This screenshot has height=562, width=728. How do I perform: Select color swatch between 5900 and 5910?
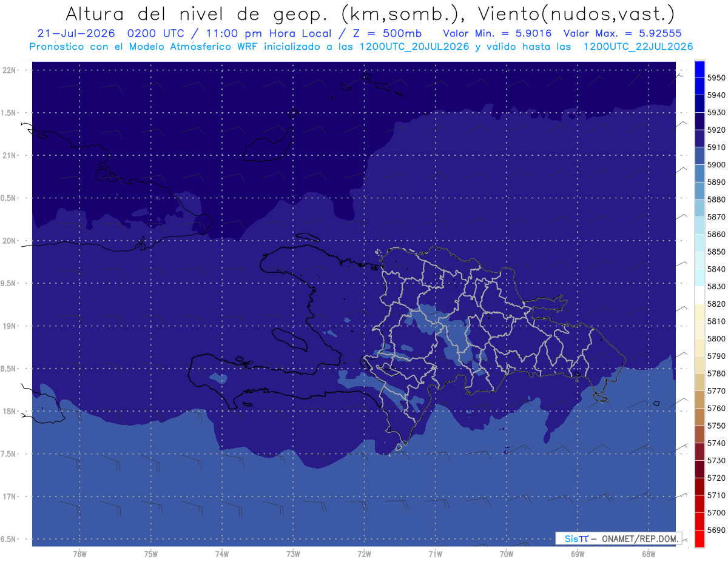[699, 156]
